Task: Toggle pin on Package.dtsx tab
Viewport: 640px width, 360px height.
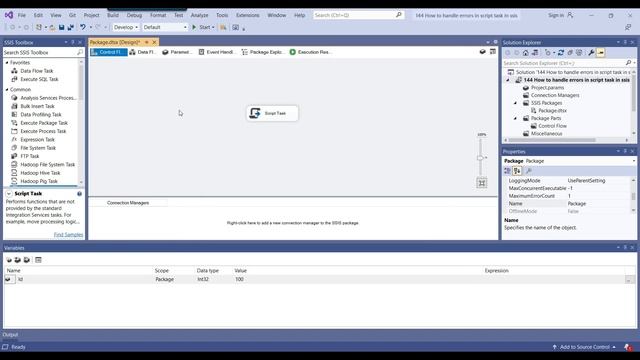Action: (147, 42)
